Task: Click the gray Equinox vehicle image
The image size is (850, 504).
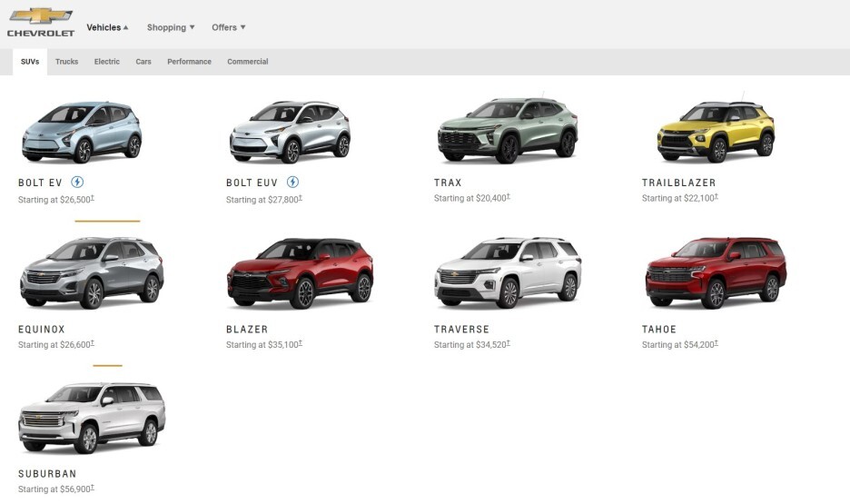Action: [92, 272]
